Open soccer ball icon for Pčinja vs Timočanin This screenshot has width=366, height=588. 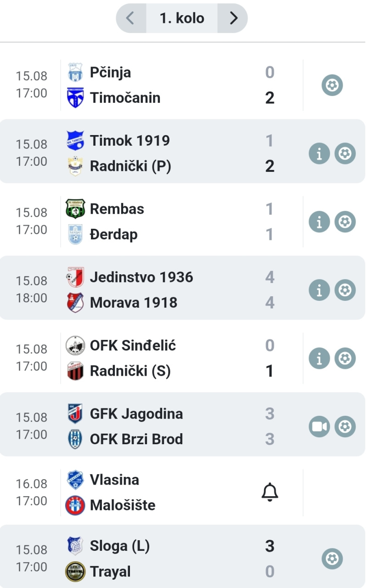tap(332, 85)
